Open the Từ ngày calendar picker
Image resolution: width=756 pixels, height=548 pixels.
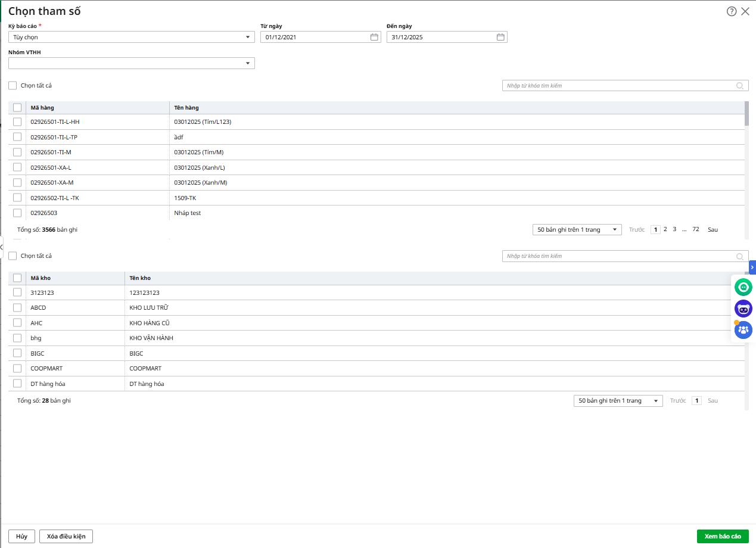(x=374, y=37)
